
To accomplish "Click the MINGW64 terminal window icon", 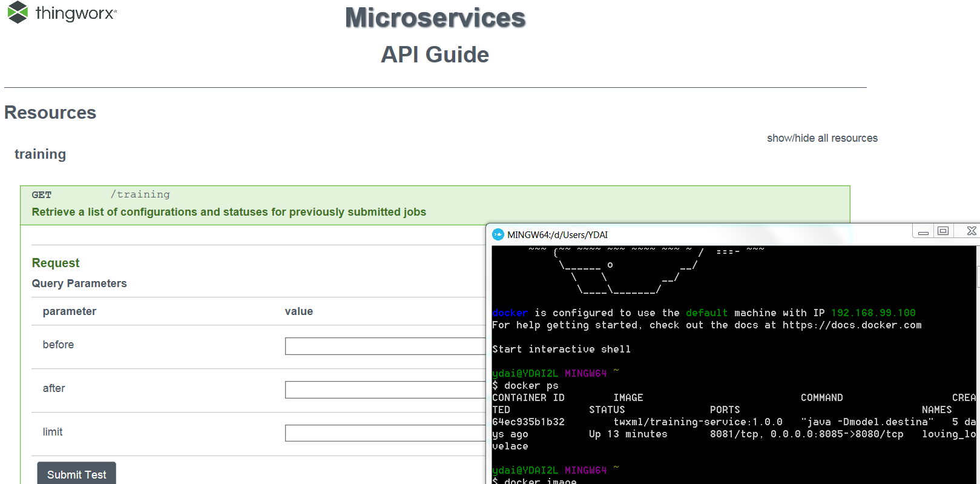I will (498, 234).
